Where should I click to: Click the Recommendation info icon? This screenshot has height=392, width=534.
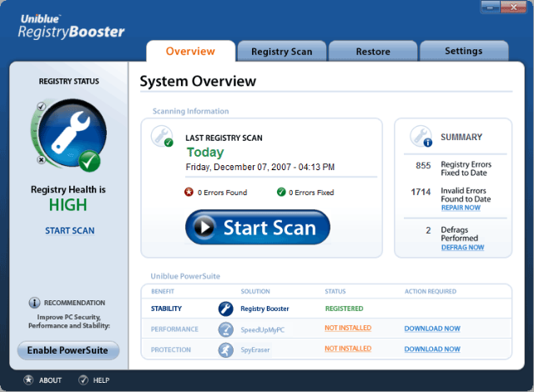34,303
